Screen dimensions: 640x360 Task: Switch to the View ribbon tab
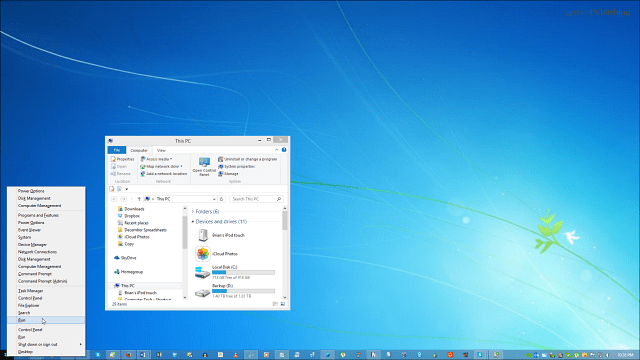click(161, 150)
